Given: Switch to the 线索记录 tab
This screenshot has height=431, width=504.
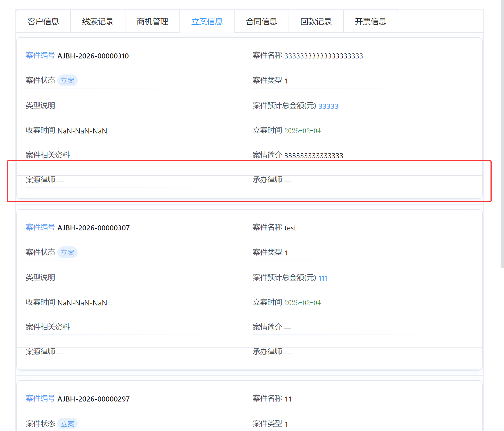Looking at the screenshot, I should tap(98, 21).
